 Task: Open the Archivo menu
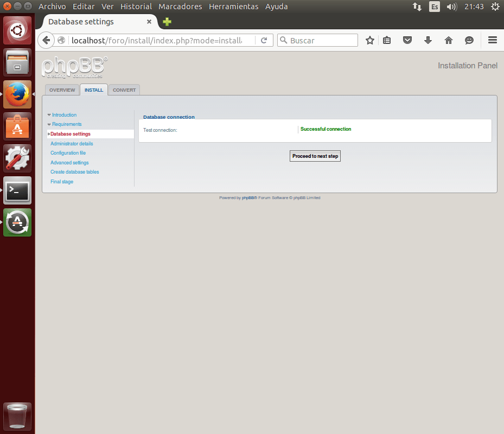click(x=52, y=7)
